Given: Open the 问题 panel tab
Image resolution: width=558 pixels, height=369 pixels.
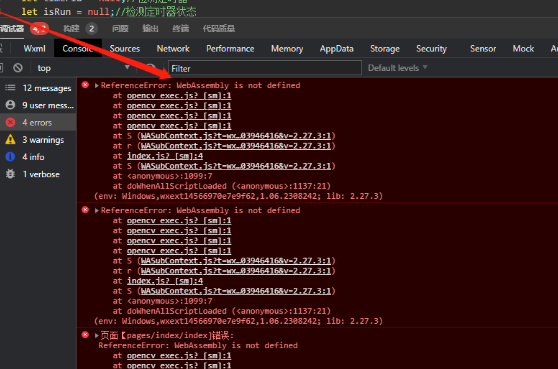Looking at the screenshot, I should (120, 28).
